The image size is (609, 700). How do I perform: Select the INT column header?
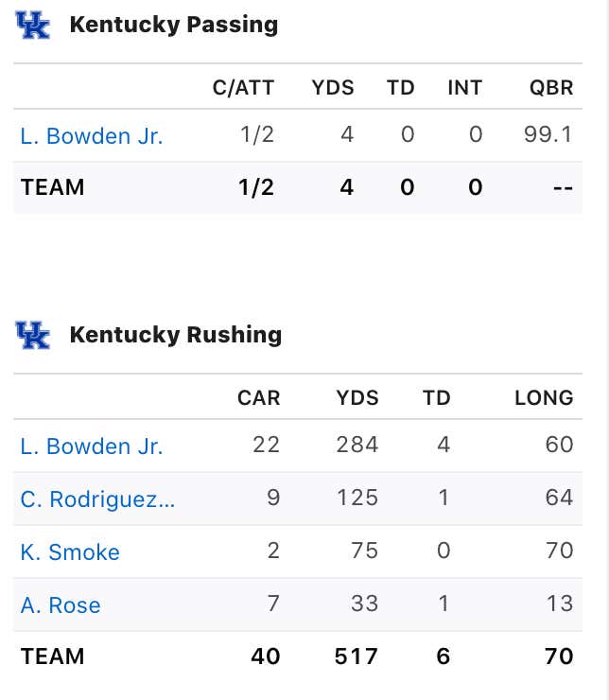pos(465,87)
